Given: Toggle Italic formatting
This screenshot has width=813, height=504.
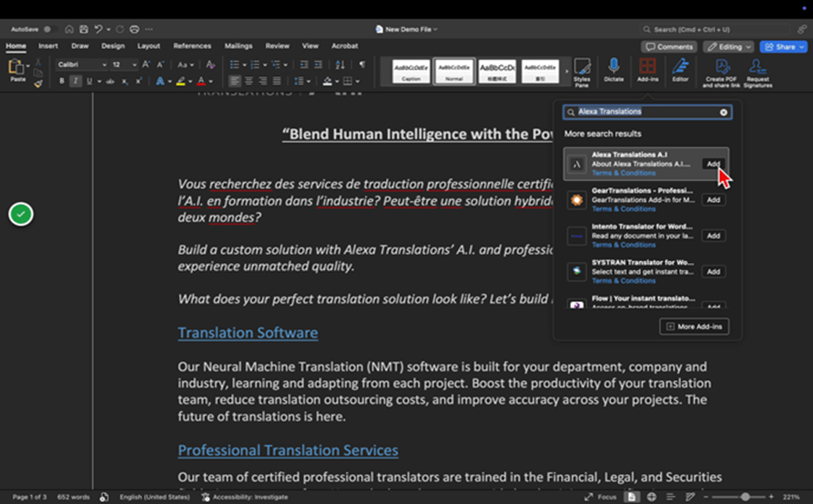Looking at the screenshot, I should pyautogui.click(x=76, y=81).
